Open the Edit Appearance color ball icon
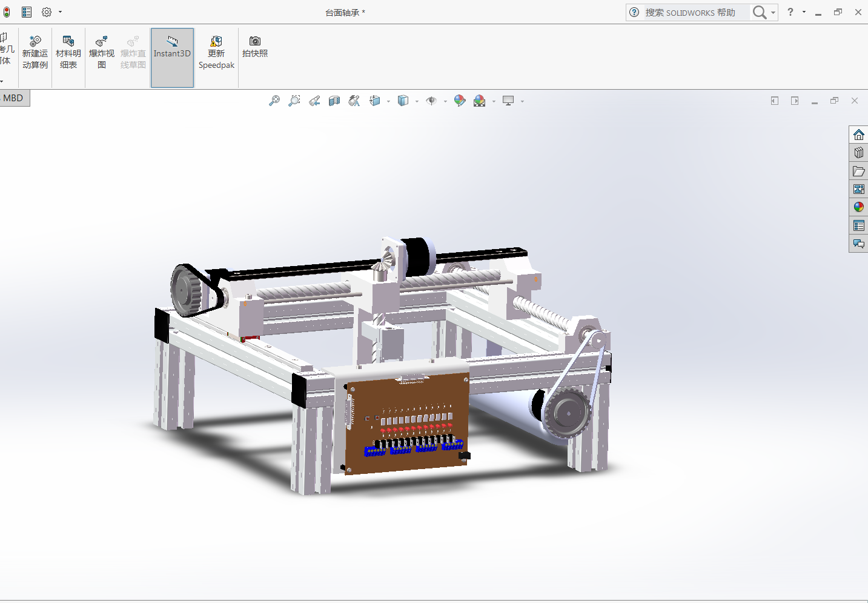868x603 pixels. (x=460, y=101)
